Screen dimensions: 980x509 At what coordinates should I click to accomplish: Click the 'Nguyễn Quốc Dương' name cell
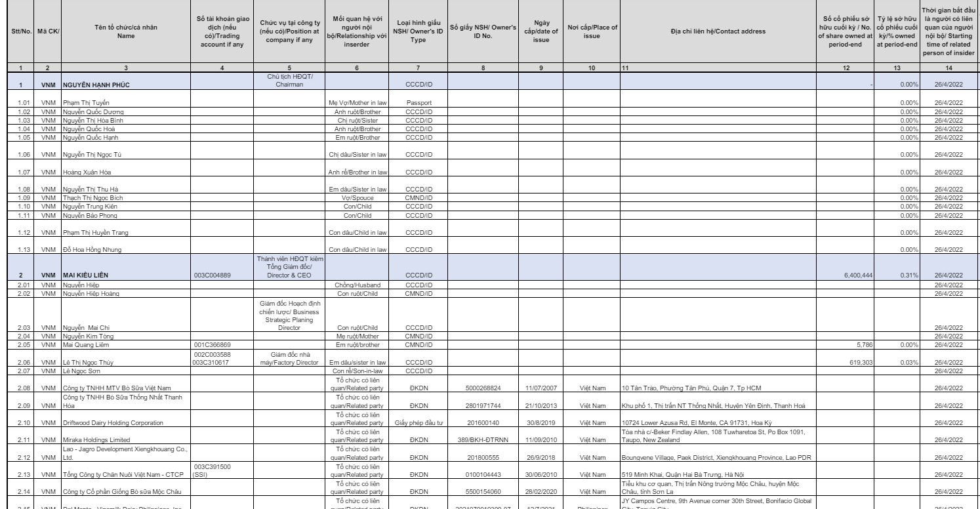tap(125, 112)
